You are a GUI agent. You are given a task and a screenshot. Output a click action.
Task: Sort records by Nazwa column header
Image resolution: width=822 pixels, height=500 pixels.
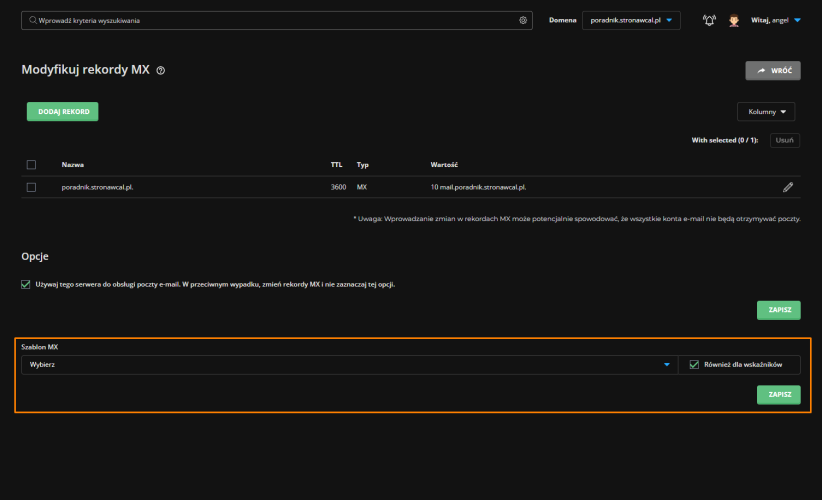72,164
